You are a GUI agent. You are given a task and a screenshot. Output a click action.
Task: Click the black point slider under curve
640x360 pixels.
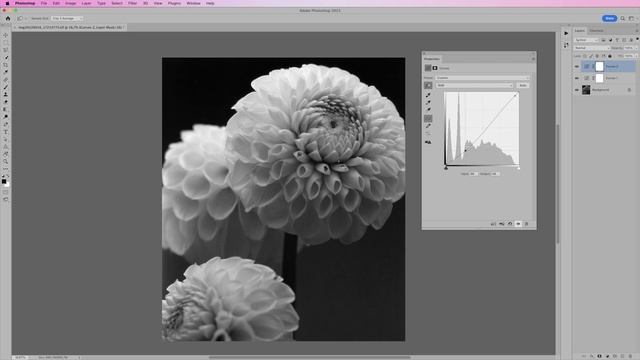click(446, 167)
